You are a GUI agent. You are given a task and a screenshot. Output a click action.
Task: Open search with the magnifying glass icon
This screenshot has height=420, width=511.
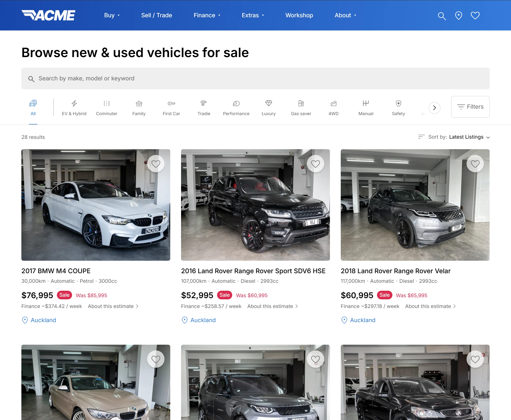[x=442, y=15]
